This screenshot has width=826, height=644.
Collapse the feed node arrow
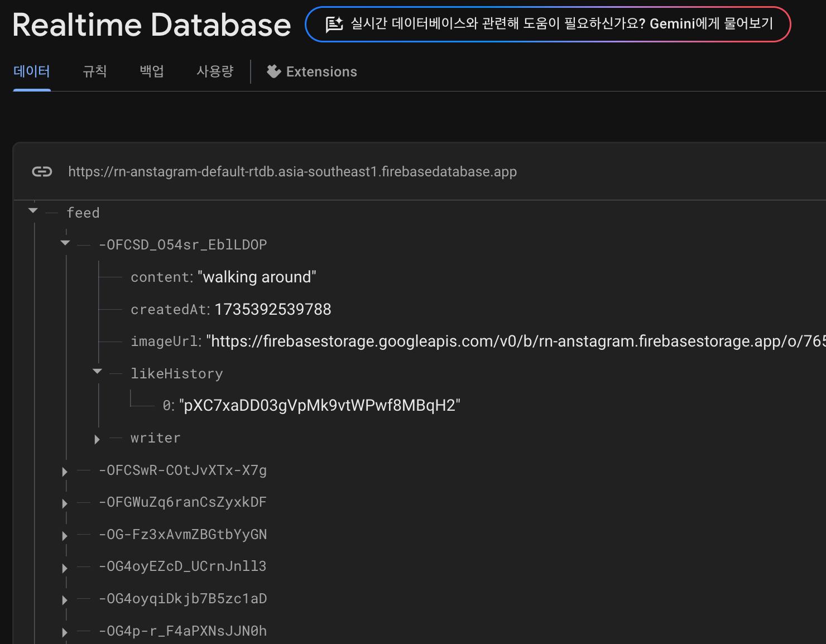33,211
